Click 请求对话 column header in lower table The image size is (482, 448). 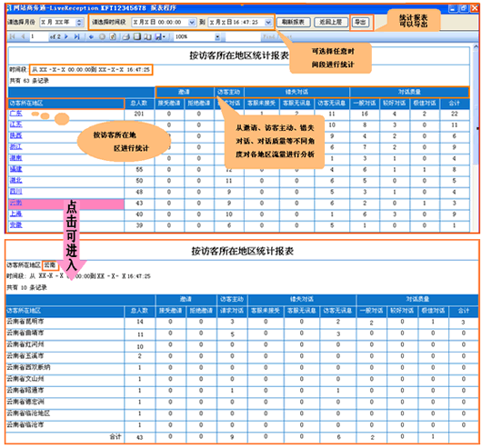point(232,311)
